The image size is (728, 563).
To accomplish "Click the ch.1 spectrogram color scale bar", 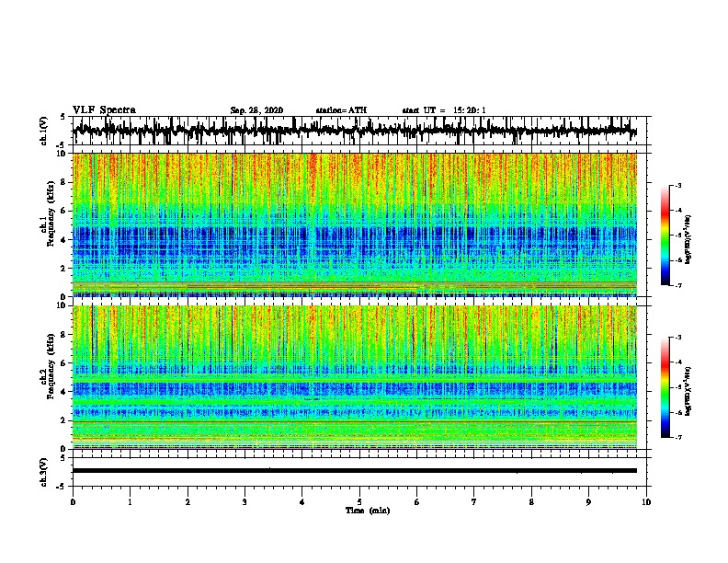I will 665,236.
